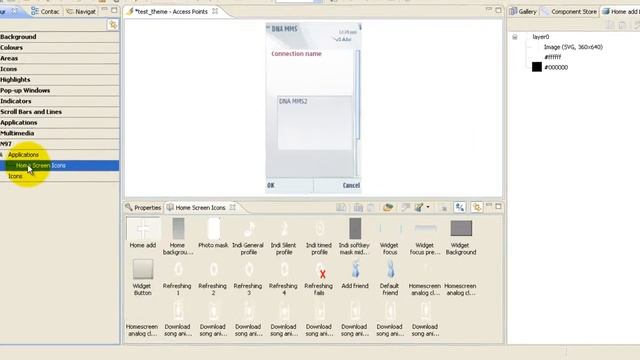Select the Add friend icon
The width and height of the screenshot is (640, 360).
(x=355, y=269)
